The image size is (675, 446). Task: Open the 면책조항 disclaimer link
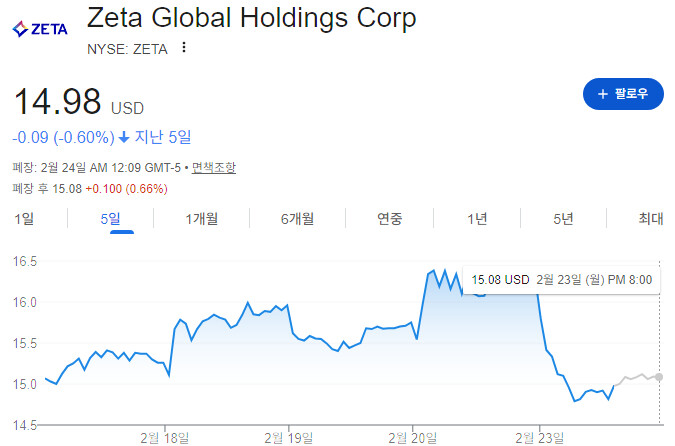pyautogui.click(x=214, y=168)
